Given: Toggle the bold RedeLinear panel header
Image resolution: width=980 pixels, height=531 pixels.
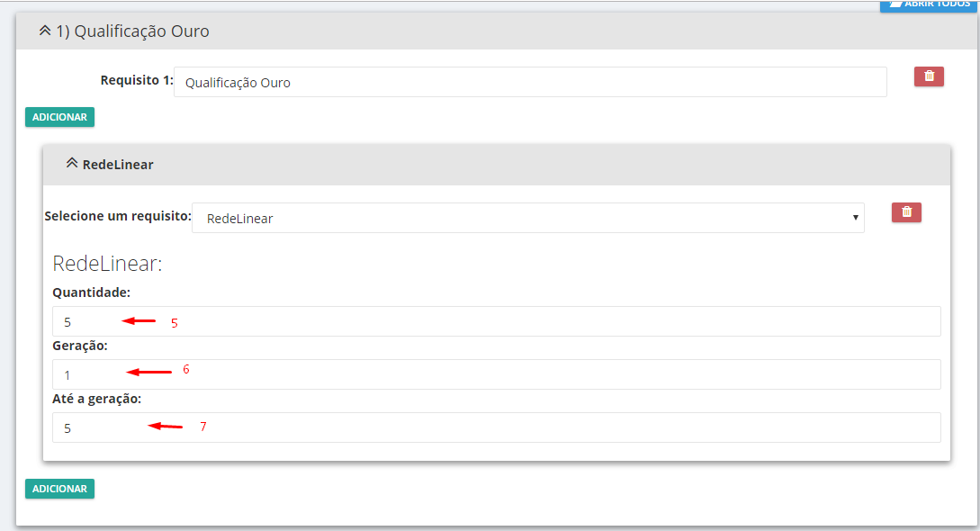Looking at the screenshot, I should 118,165.
